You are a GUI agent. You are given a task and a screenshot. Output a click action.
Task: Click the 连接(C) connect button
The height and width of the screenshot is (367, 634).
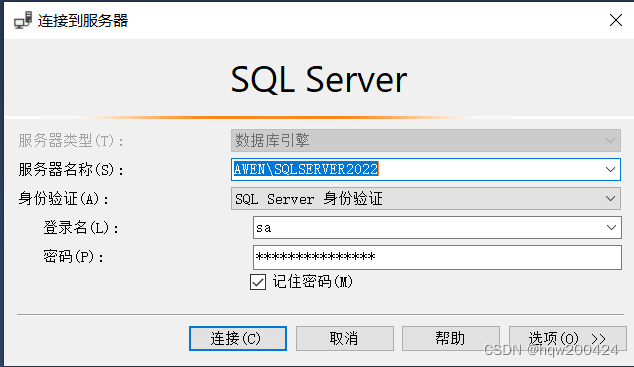[x=238, y=338]
